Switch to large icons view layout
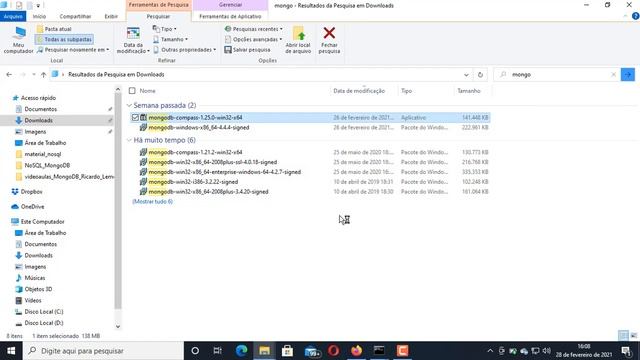 pyautogui.click(x=633, y=336)
